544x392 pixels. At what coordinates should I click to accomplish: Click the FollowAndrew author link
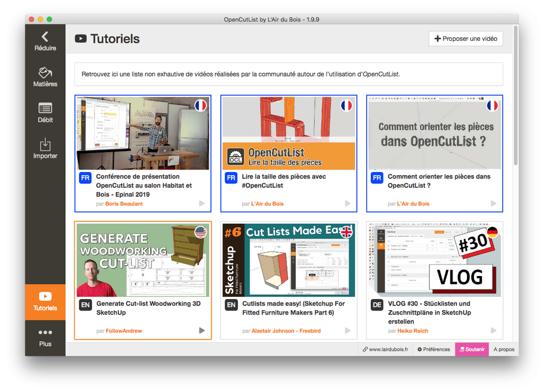pos(124,330)
